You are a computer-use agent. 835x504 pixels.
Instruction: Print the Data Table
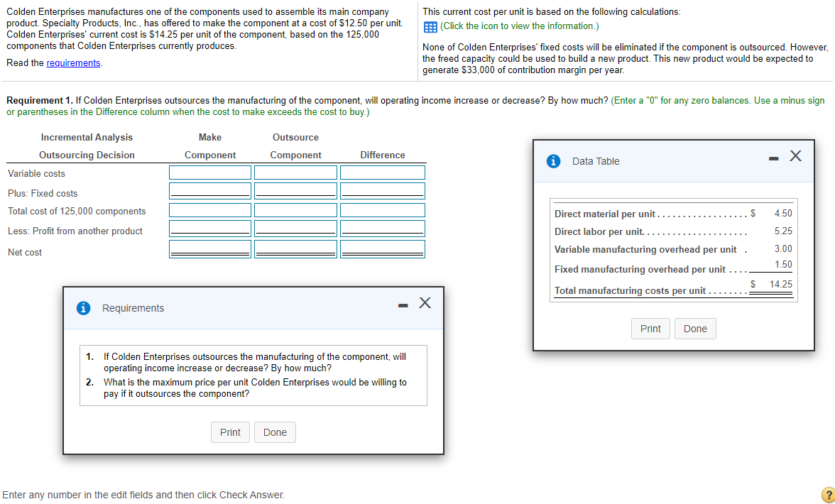[x=650, y=329]
